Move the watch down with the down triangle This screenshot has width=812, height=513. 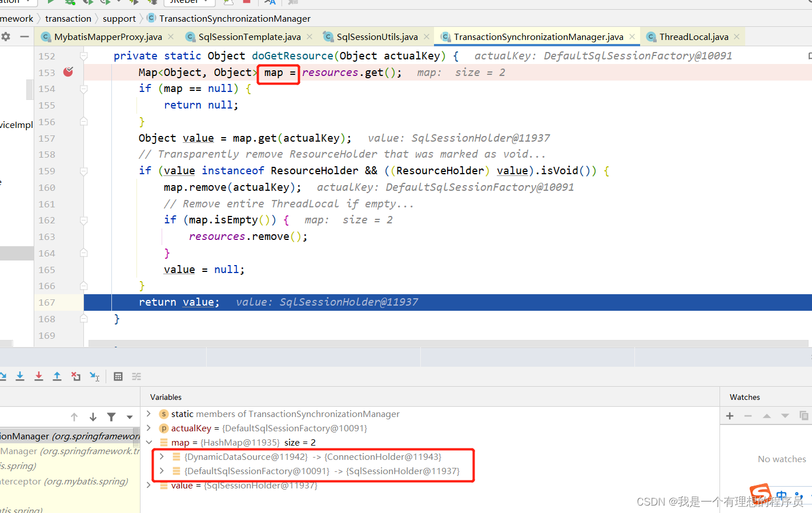coord(785,416)
